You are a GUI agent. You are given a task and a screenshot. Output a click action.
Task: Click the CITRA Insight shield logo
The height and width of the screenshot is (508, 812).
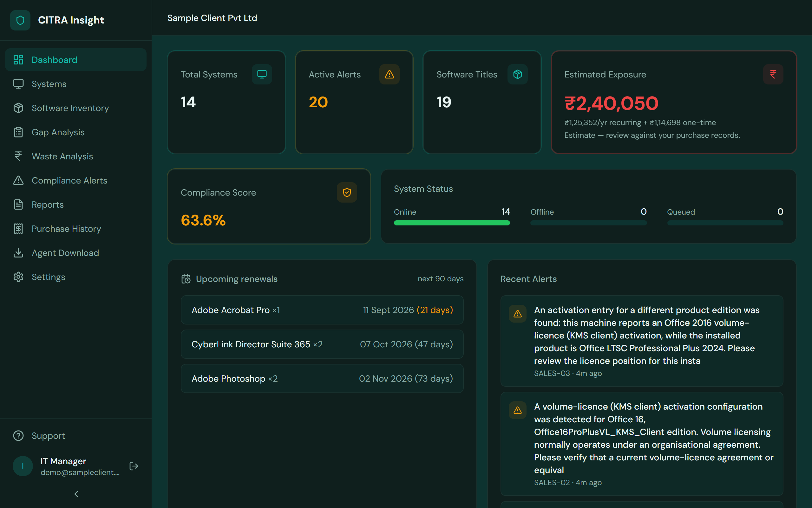(x=20, y=20)
